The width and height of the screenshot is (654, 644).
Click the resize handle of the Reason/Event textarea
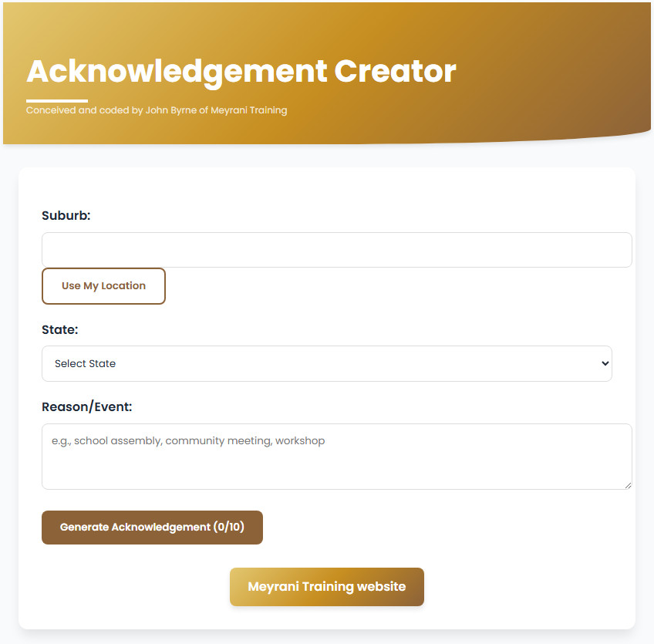tap(628, 484)
